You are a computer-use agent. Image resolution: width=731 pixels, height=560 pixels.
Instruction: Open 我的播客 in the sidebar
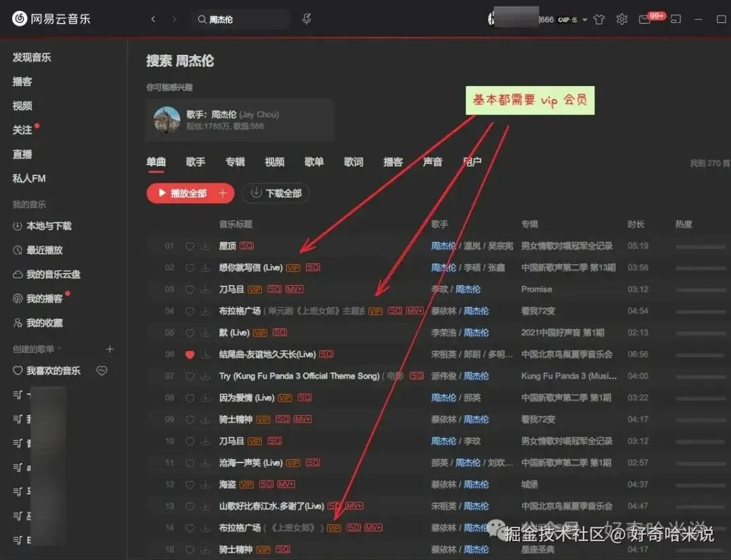(38, 299)
